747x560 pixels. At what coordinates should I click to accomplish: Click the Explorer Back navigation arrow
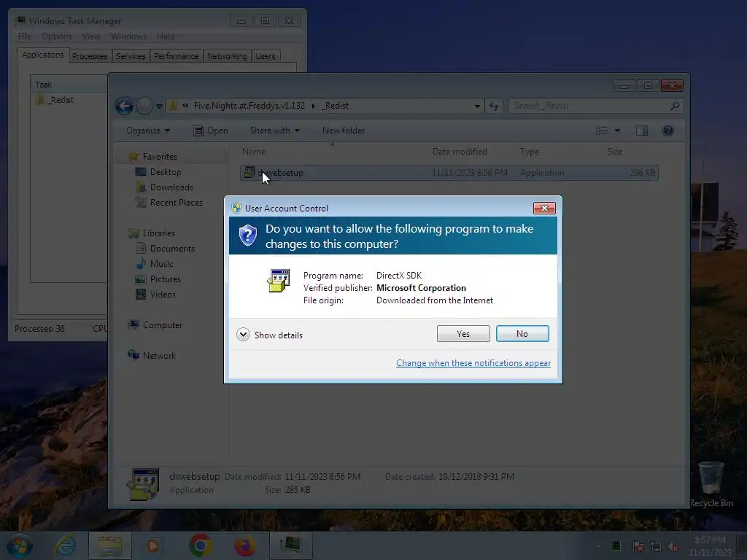(124, 106)
